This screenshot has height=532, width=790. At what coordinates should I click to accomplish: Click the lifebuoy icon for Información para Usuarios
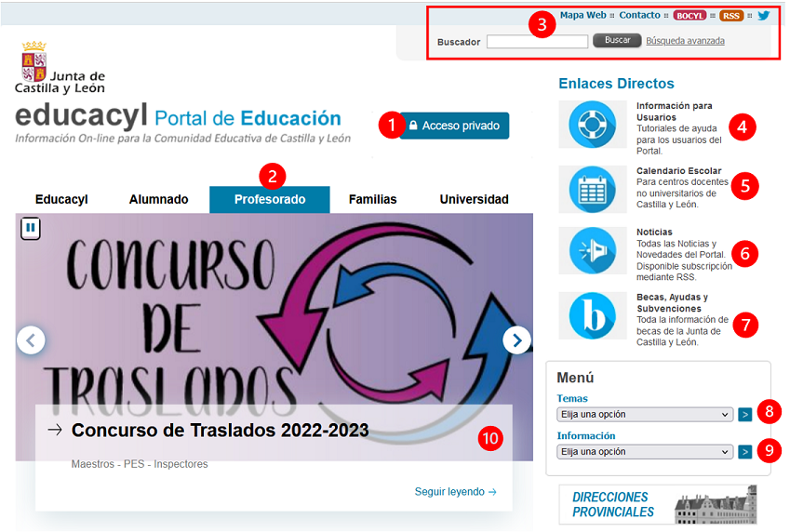tap(592, 124)
